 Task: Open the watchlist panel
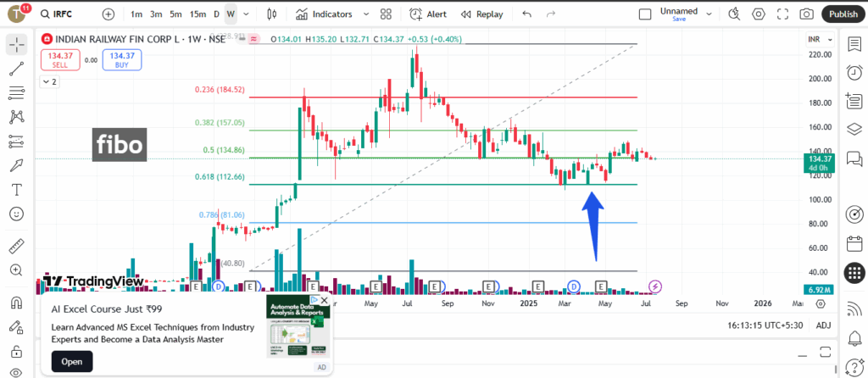(x=854, y=44)
